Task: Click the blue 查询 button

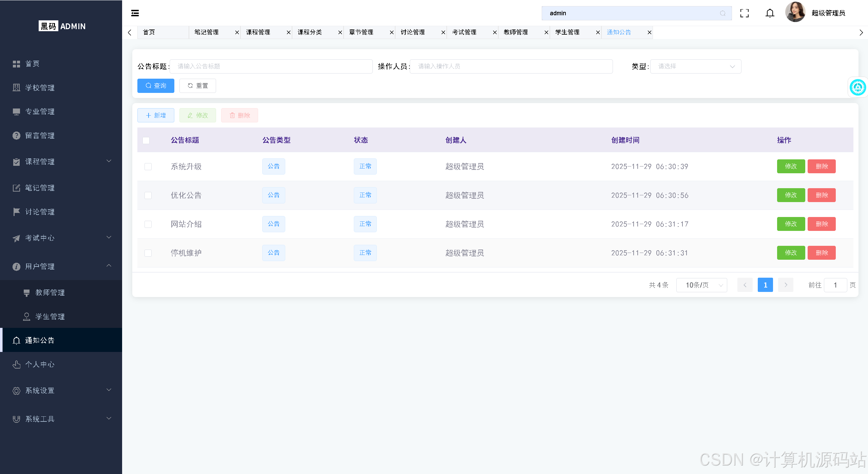Action: 156,86
